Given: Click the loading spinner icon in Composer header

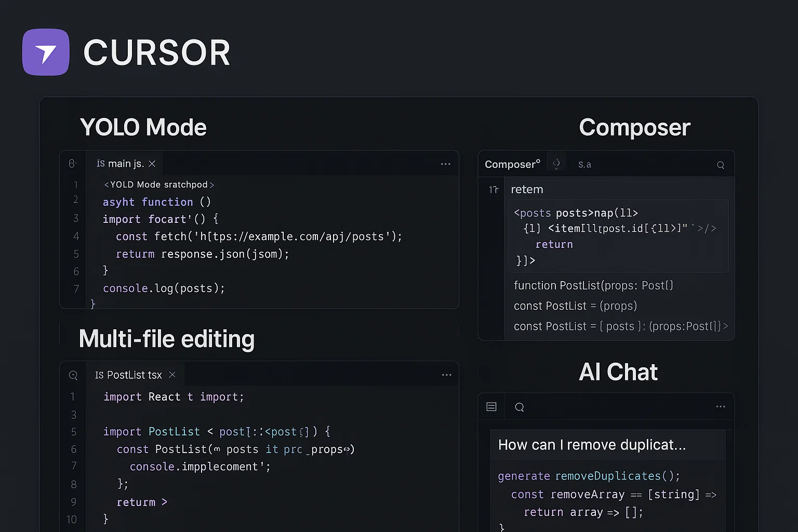Looking at the screenshot, I should (x=556, y=164).
